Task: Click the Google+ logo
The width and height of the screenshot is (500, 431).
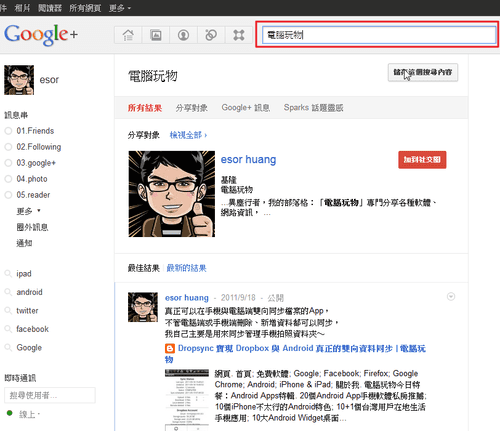Action: (41, 35)
